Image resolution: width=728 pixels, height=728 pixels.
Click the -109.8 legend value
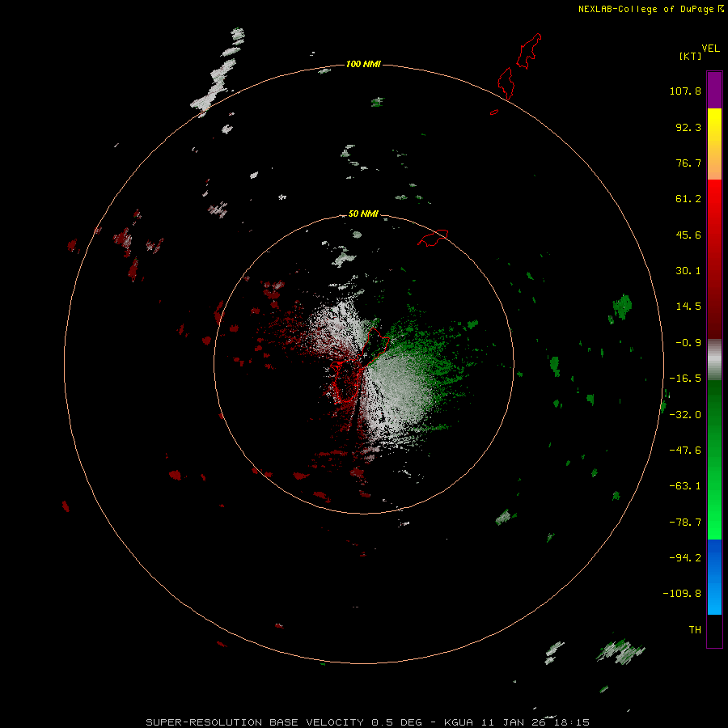click(682, 594)
